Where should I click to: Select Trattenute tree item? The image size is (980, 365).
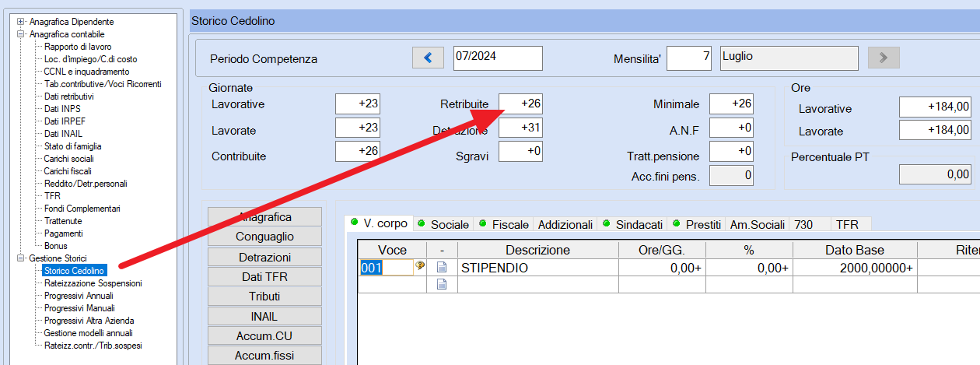click(x=63, y=221)
